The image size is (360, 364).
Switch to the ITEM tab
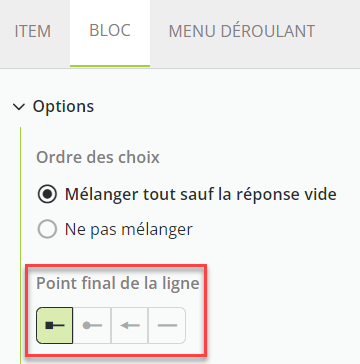[x=33, y=31]
